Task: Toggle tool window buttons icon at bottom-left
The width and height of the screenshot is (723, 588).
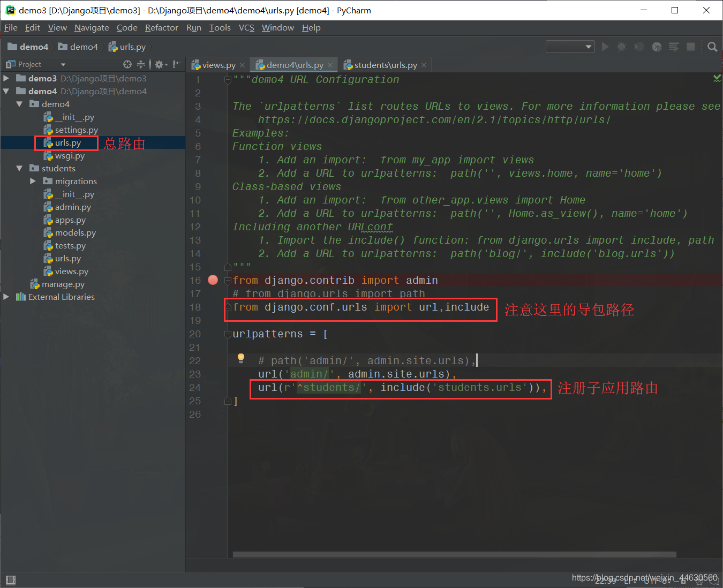Action: pos(10,580)
